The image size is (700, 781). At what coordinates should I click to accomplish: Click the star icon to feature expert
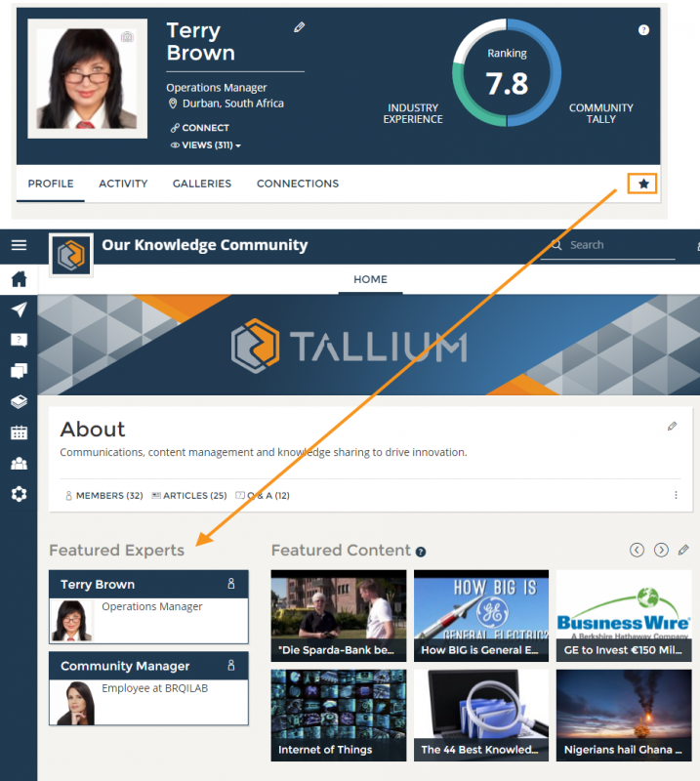coord(642,184)
